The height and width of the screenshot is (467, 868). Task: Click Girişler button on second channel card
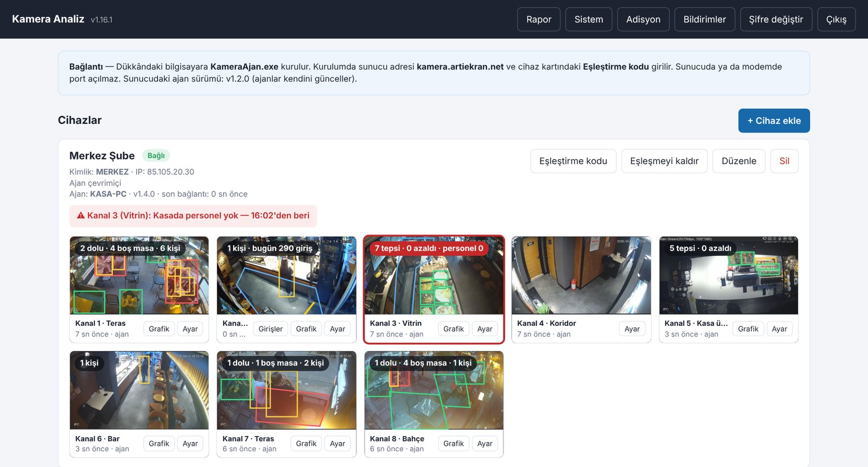[x=271, y=329]
